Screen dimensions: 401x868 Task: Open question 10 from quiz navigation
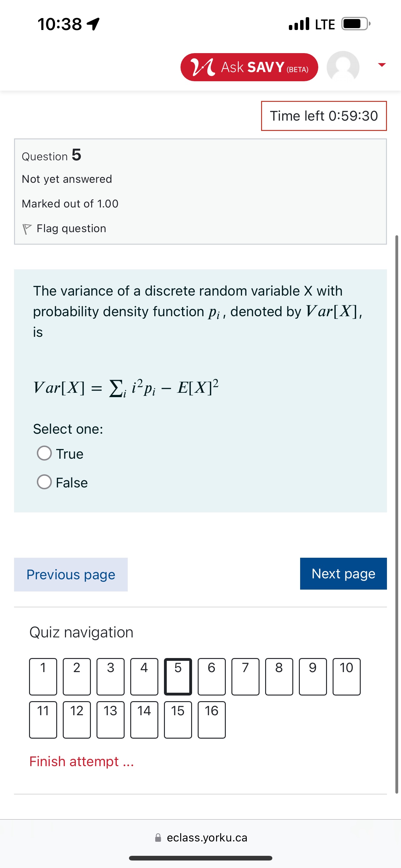click(x=346, y=676)
